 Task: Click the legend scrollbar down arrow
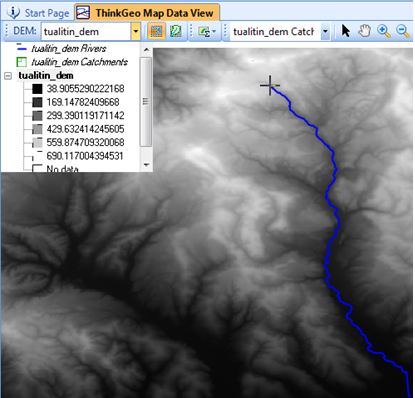(x=146, y=165)
